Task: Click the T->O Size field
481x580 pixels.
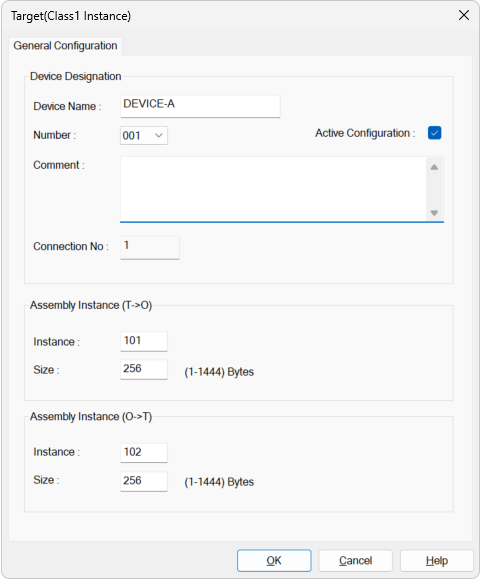Action: [x=144, y=369]
